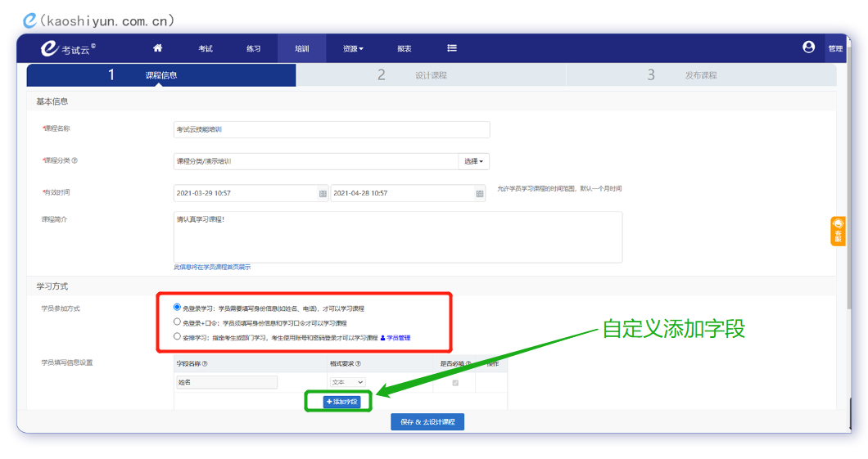Toggle the 是否必填 checkbox for 姓名

[x=455, y=382]
